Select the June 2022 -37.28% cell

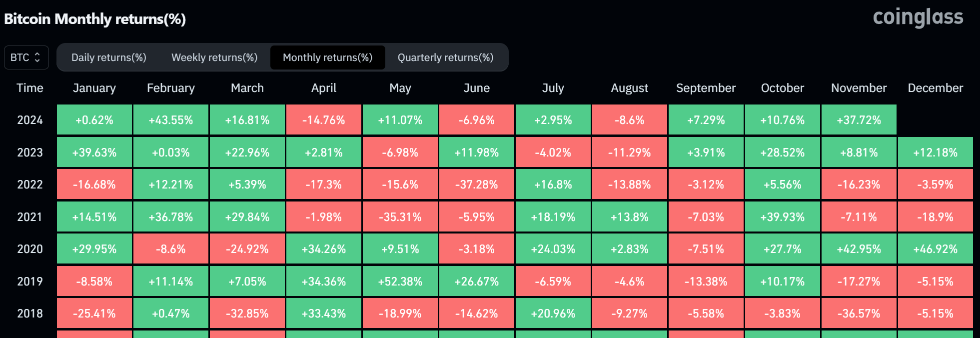[477, 184]
